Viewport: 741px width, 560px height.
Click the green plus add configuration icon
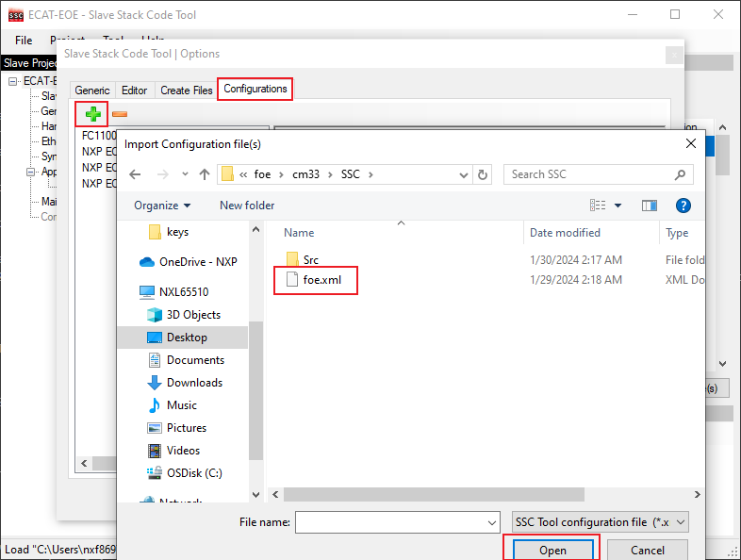(x=92, y=114)
